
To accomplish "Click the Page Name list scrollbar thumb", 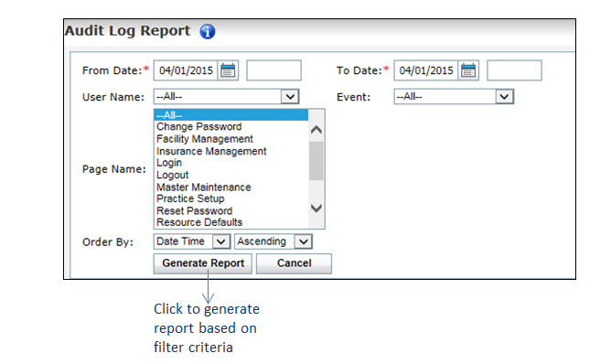I will point(316,161).
